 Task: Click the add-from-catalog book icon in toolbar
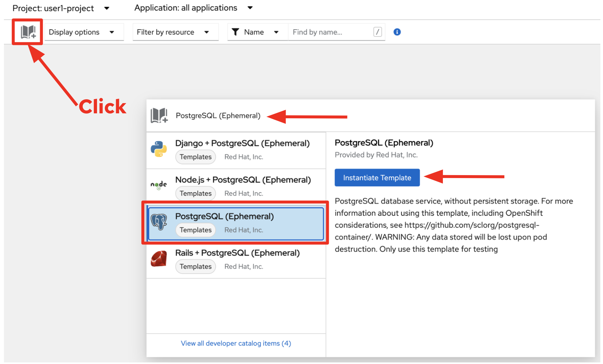[28, 32]
